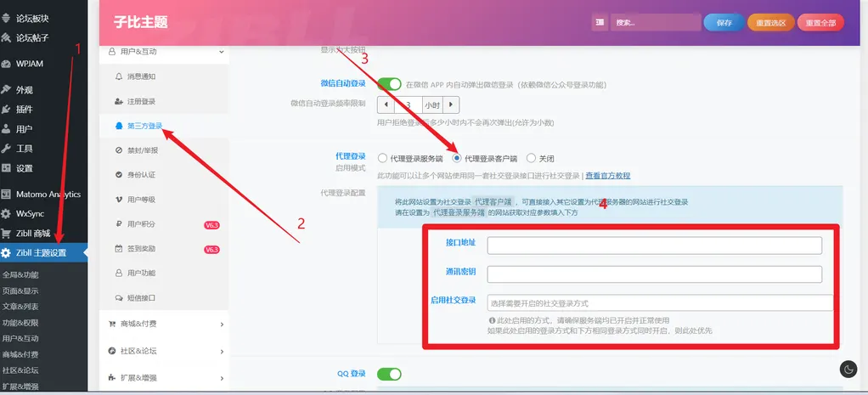Click the WPJAM dashboard icon
This screenshot has width=868, height=395.
pos(6,64)
